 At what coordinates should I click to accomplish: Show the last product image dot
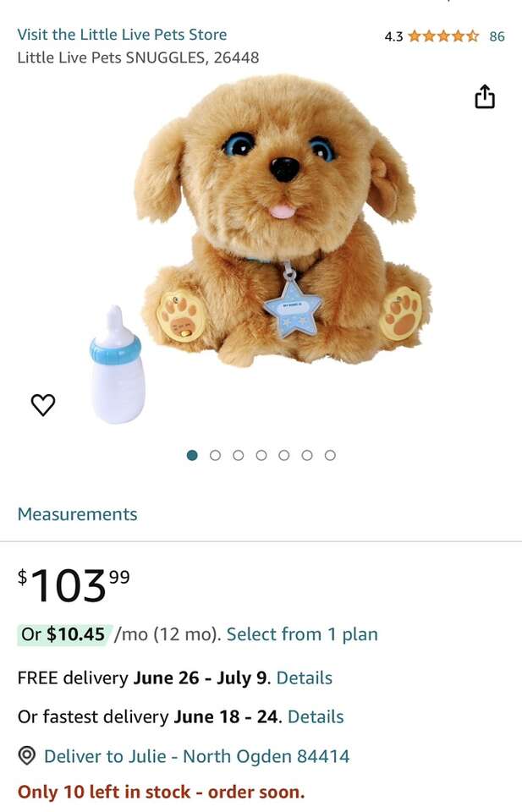(330, 455)
